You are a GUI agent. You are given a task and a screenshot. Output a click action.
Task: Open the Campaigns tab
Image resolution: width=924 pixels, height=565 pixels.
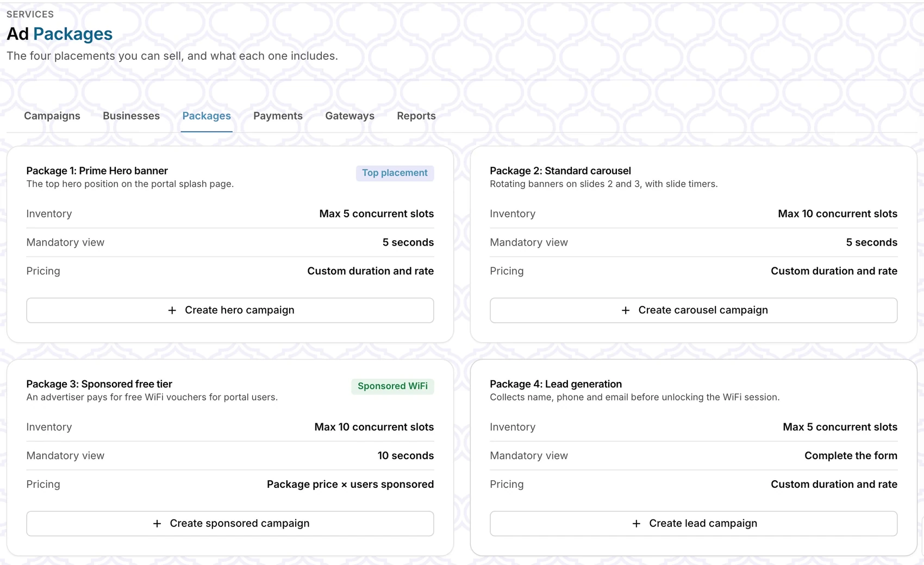(52, 116)
